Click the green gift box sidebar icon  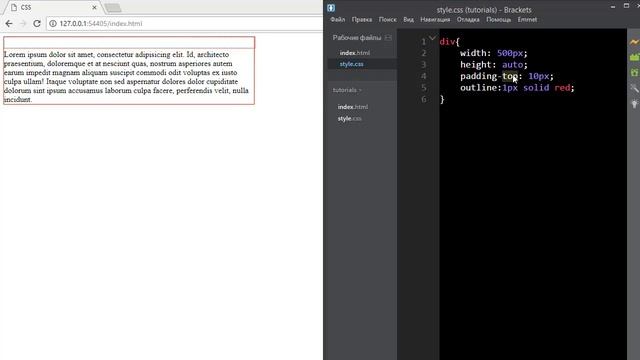[x=634, y=73]
